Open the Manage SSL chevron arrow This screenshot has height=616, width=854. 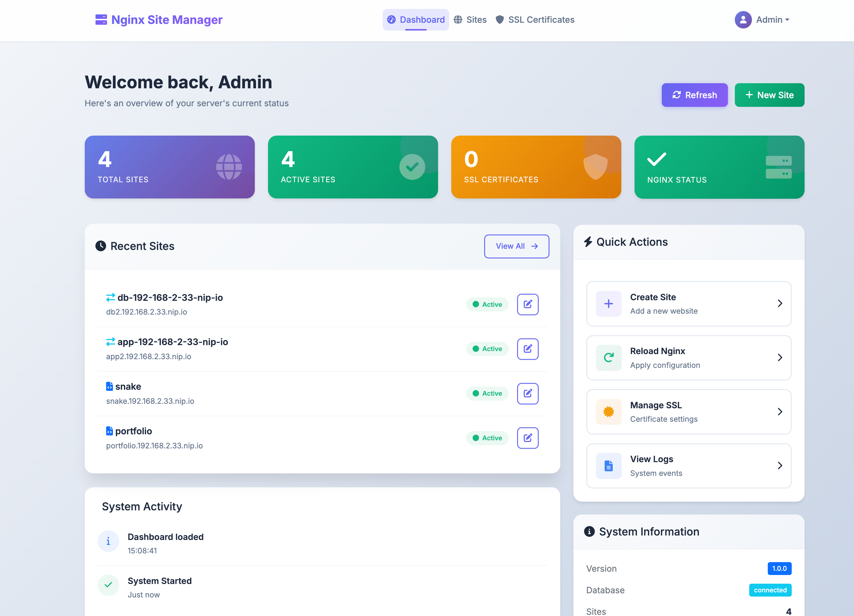[x=780, y=412]
